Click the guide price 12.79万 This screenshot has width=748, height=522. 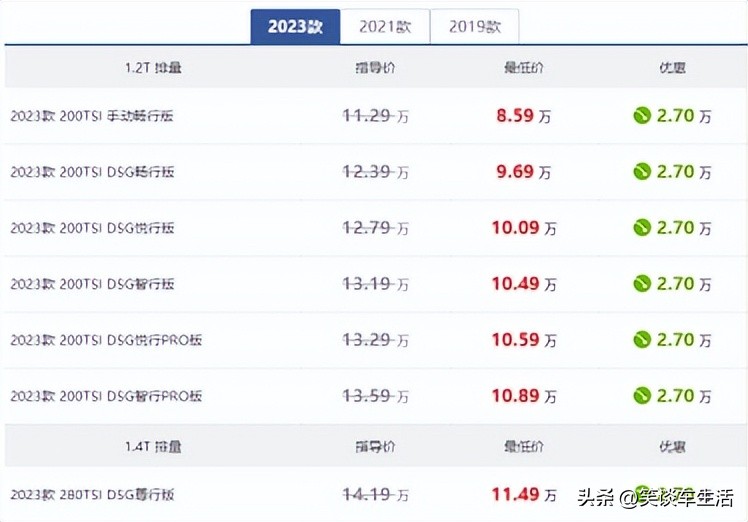[x=375, y=228]
